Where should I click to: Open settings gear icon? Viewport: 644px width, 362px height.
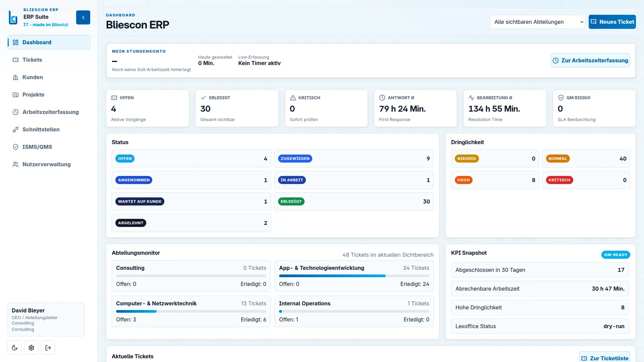(31, 348)
